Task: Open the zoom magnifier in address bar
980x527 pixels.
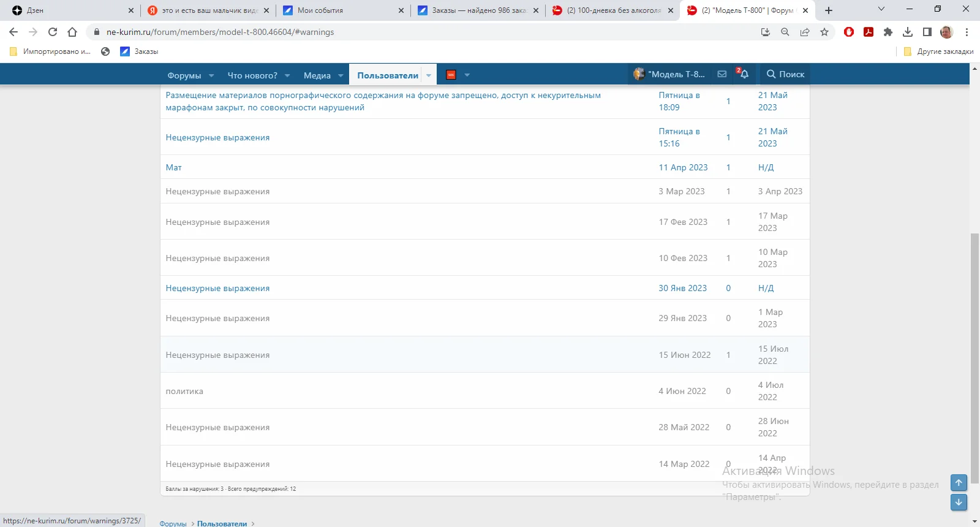Action: point(785,32)
